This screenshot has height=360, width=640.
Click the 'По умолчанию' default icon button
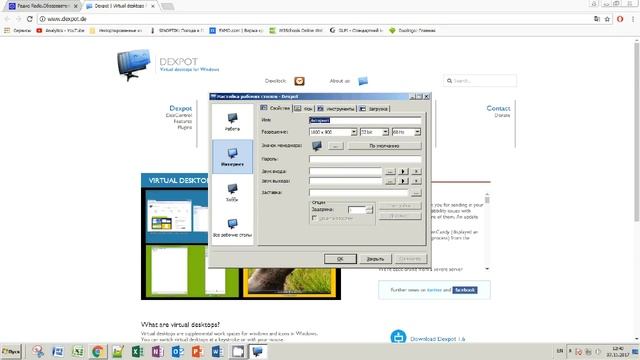pyautogui.click(x=384, y=146)
